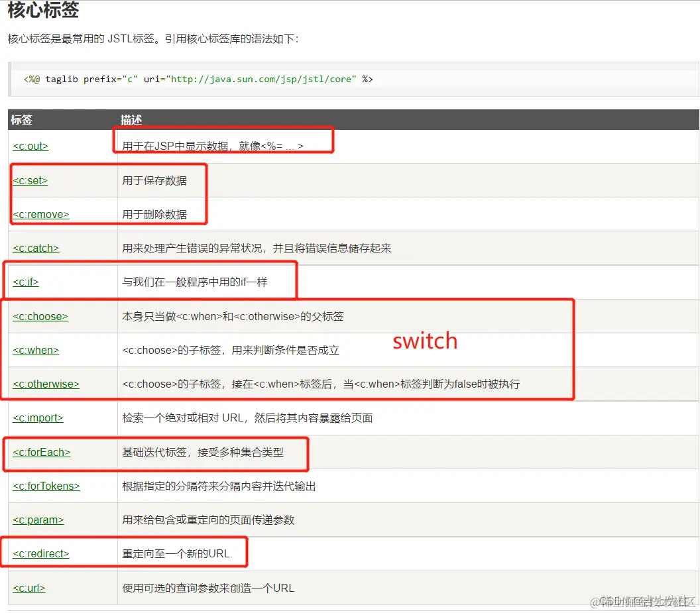
Task: Open the <c:otherwise> tag link
Action: coord(46,384)
